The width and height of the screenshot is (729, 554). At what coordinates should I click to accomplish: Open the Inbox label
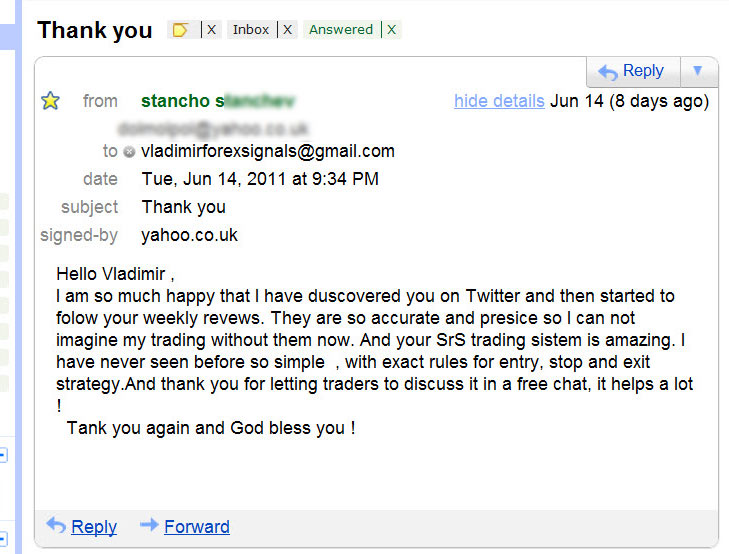[x=251, y=30]
